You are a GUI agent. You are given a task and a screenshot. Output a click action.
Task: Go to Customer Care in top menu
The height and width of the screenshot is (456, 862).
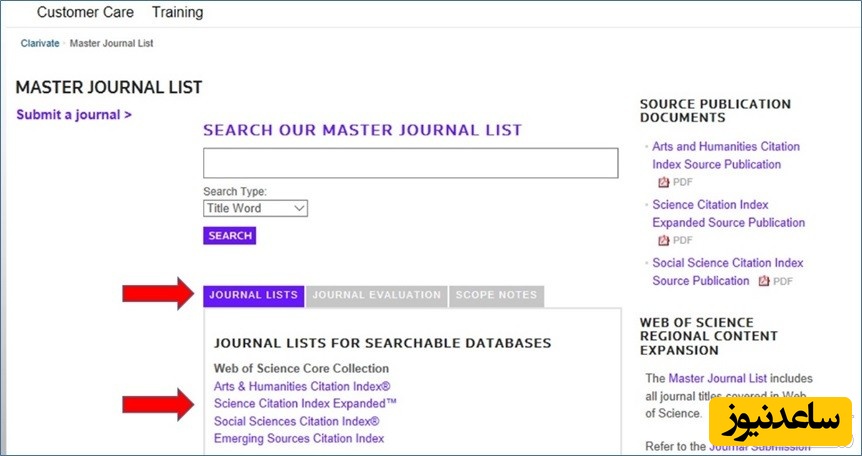point(85,13)
